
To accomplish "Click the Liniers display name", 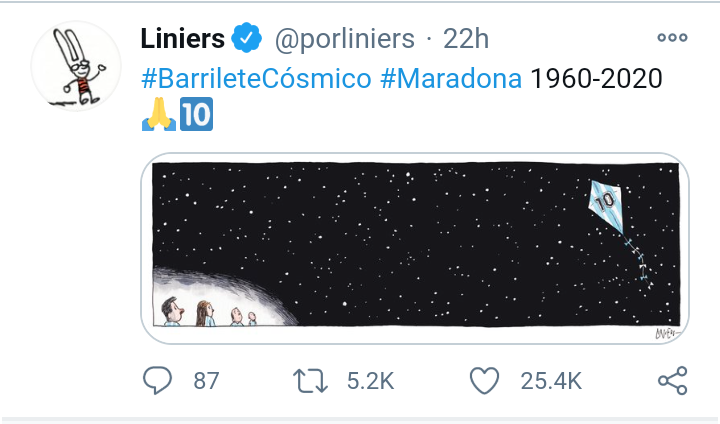I will click(183, 38).
